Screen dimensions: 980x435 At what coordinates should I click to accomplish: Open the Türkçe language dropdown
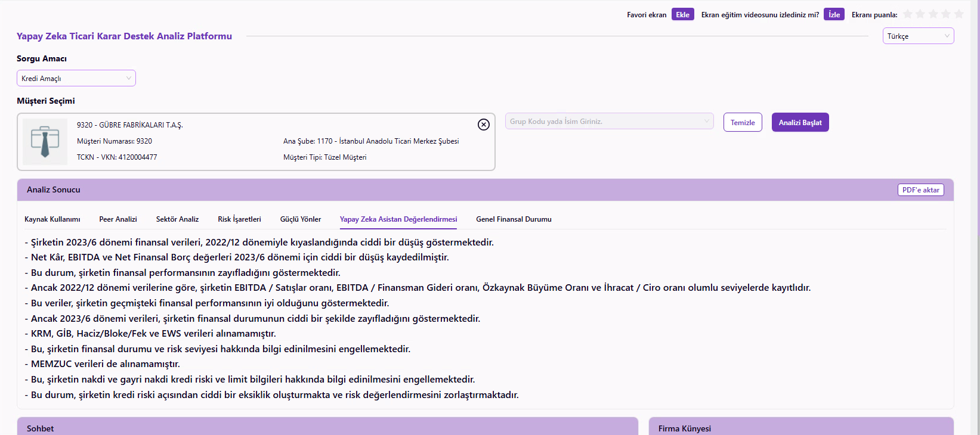pyautogui.click(x=918, y=36)
